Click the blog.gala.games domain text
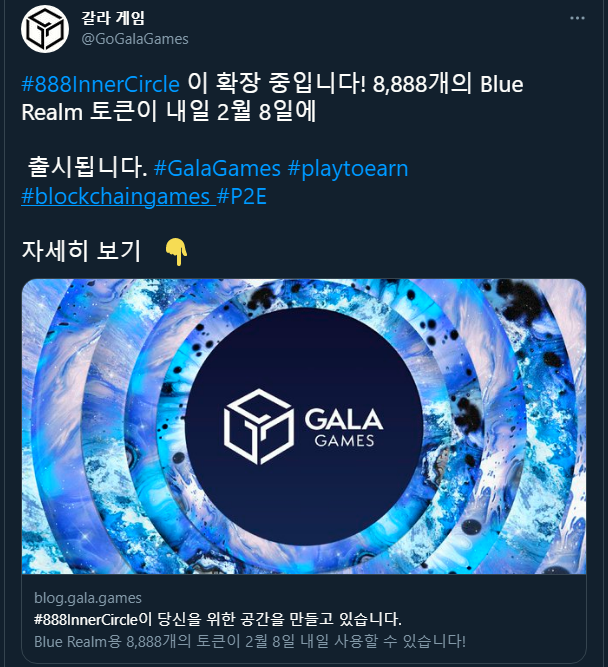This screenshot has height=667, width=608. pyautogui.click(x=88, y=598)
